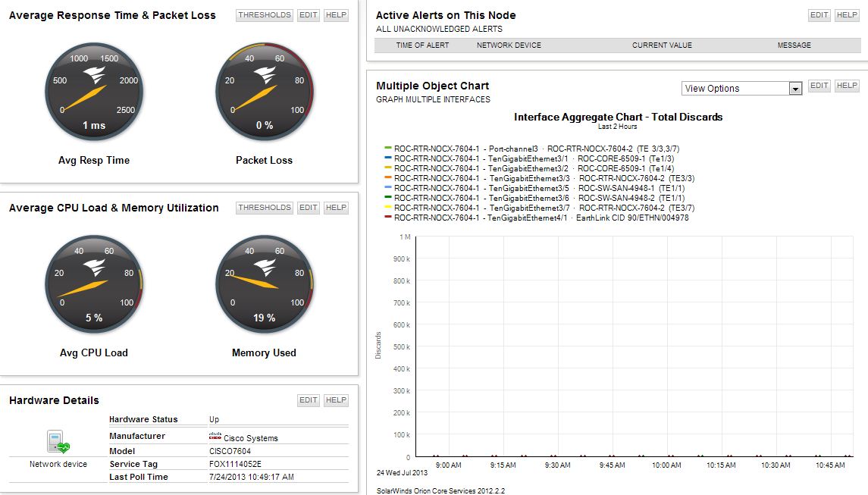Click the 1 ms response time reading
The width and height of the screenshot is (868, 495).
tap(94, 126)
